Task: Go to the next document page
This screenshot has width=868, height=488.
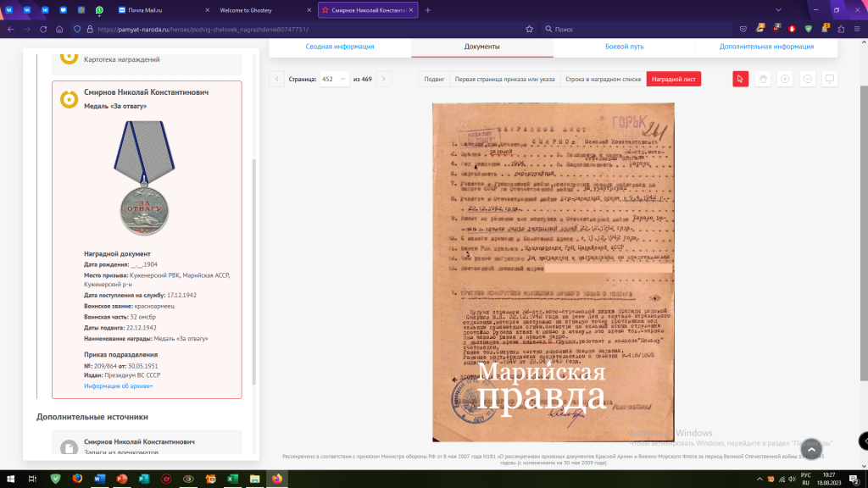Action: click(x=384, y=77)
